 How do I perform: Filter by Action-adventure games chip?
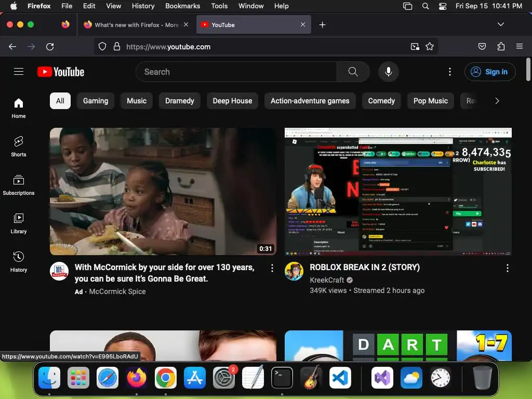tap(310, 101)
